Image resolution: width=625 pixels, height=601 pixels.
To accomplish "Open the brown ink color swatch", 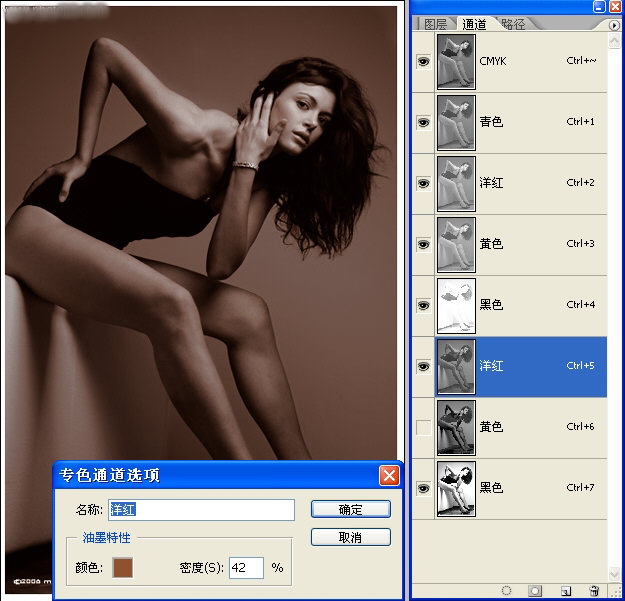I will (122, 568).
